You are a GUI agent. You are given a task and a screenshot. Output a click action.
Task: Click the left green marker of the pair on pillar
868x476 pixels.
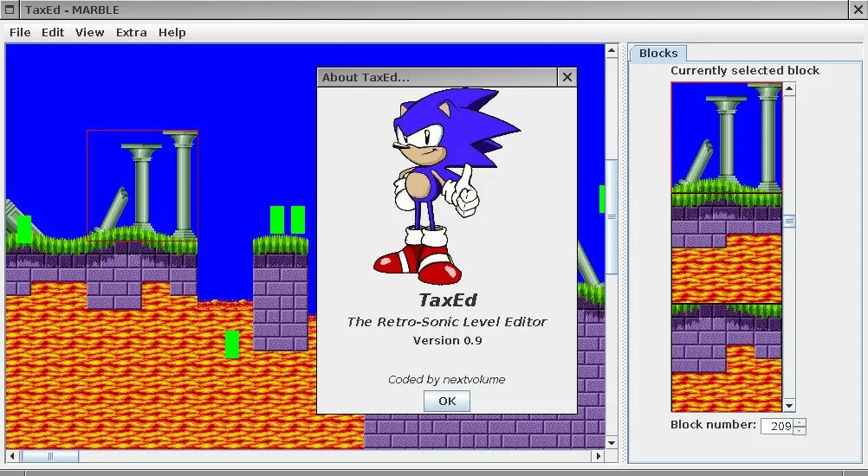277,220
